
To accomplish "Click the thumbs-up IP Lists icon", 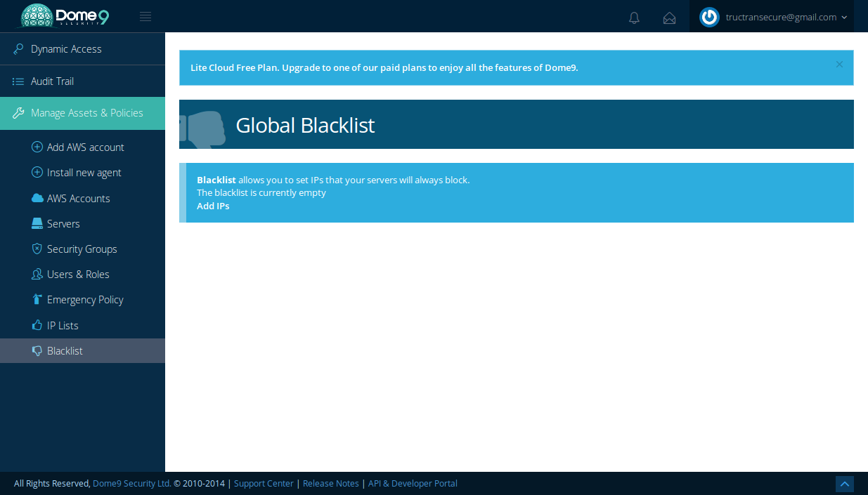I will click(x=37, y=326).
